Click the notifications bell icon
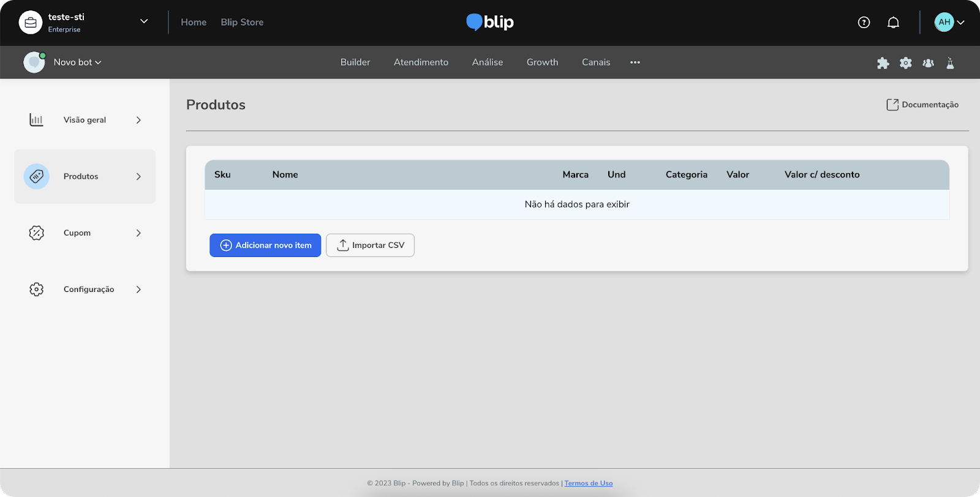Viewport: 980px width, 497px height. coord(893,23)
